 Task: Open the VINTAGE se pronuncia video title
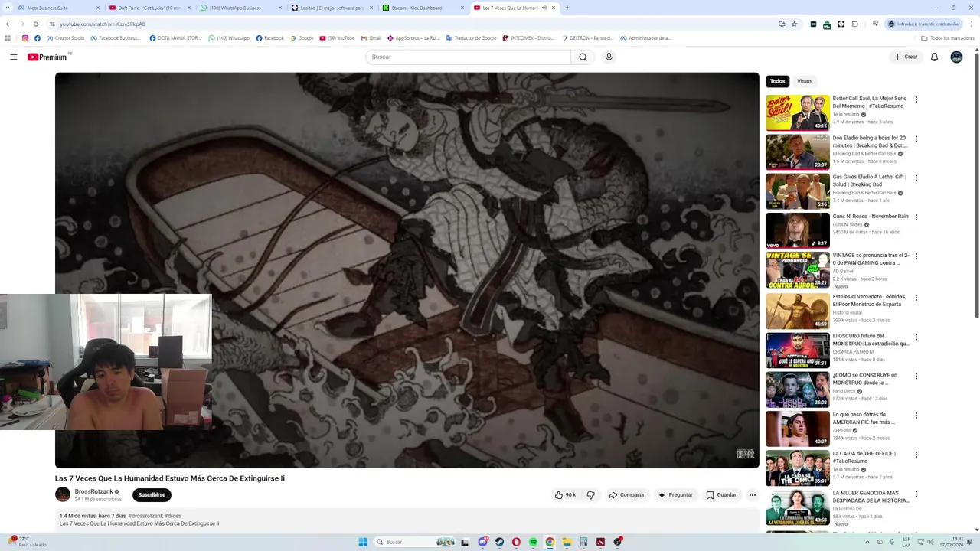pyautogui.click(x=871, y=259)
